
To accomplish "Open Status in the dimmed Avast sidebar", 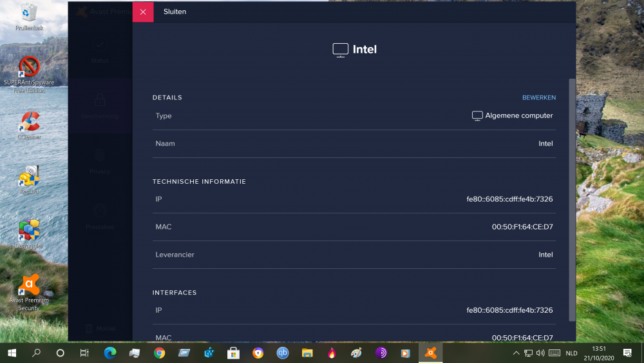I will pyautogui.click(x=100, y=51).
